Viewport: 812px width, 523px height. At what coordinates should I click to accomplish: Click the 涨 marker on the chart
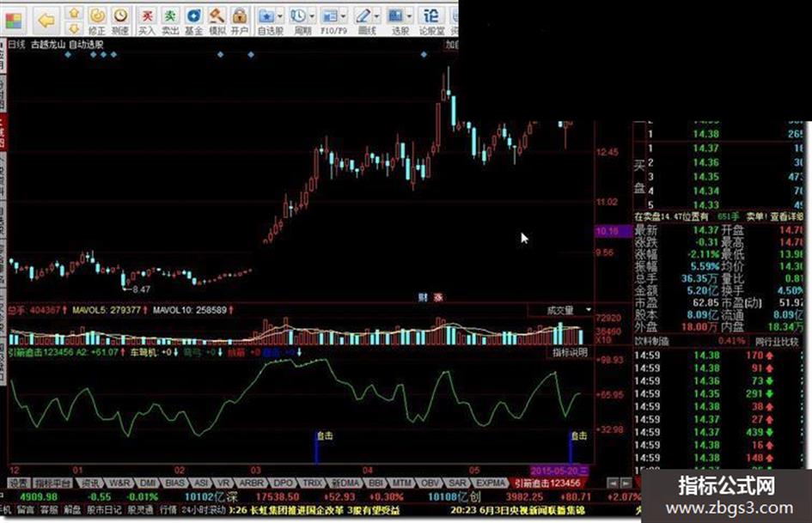point(438,297)
